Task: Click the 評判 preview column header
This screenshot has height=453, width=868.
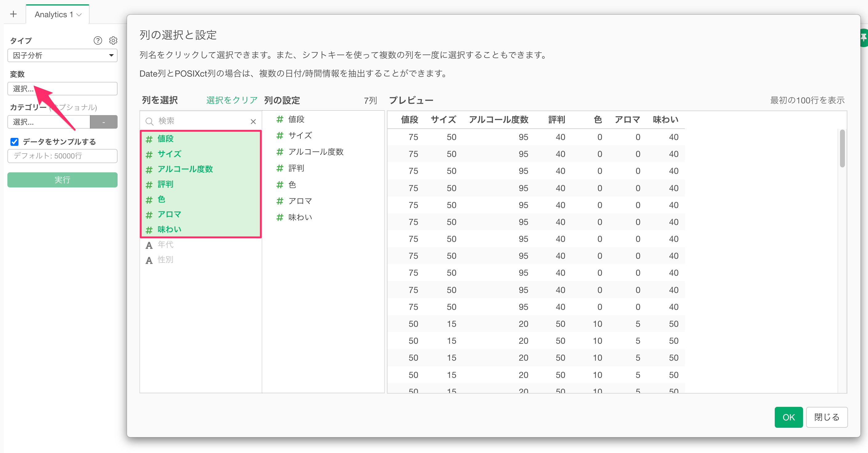Action: pyautogui.click(x=557, y=120)
